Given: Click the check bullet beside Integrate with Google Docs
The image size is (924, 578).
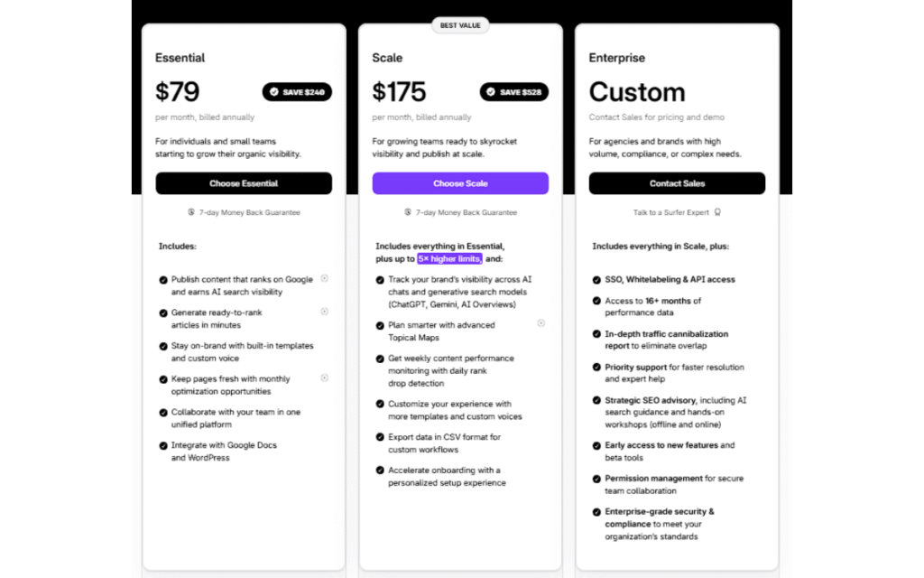Looking at the screenshot, I should coord(163,445).
